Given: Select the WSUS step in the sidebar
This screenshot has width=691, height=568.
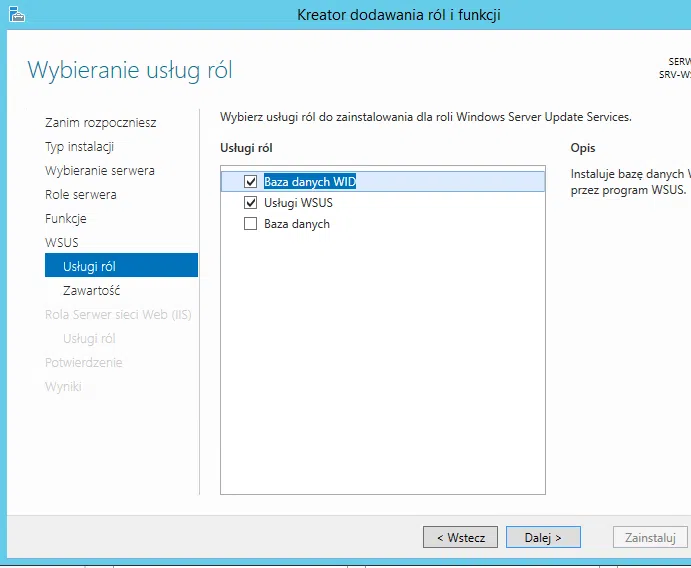Looking at the screenshot, I should 61,243.
